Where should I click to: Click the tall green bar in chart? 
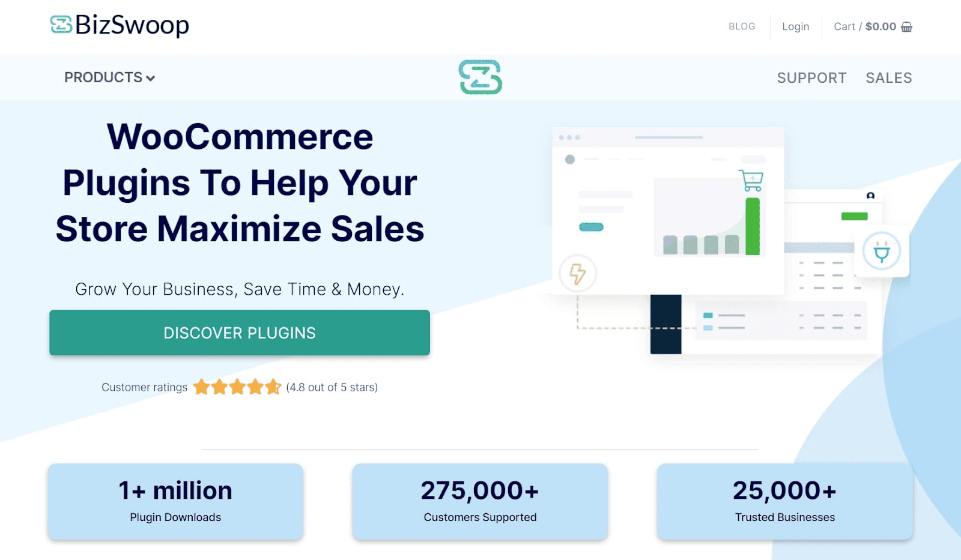[753, 226]
